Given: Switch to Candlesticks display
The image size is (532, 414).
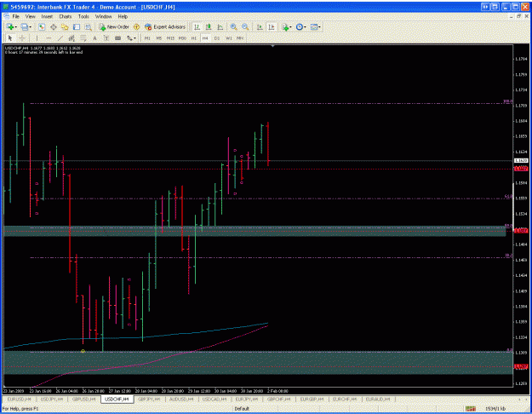Looking at the screenshot, I should (x=209, y=26).
